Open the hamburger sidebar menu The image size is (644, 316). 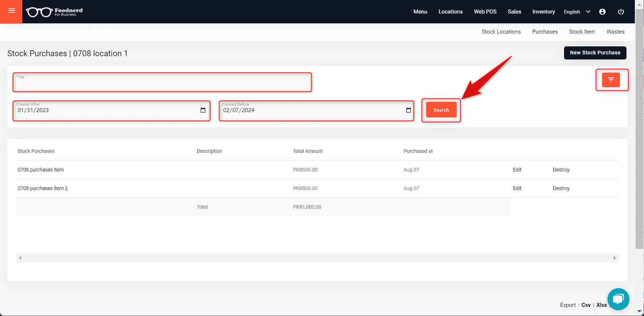(11, 11)
